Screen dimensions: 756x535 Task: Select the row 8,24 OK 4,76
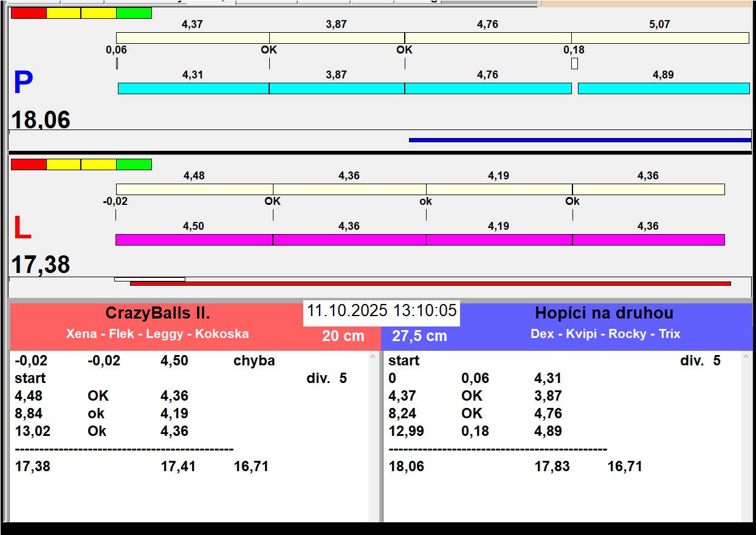[562, 413]
